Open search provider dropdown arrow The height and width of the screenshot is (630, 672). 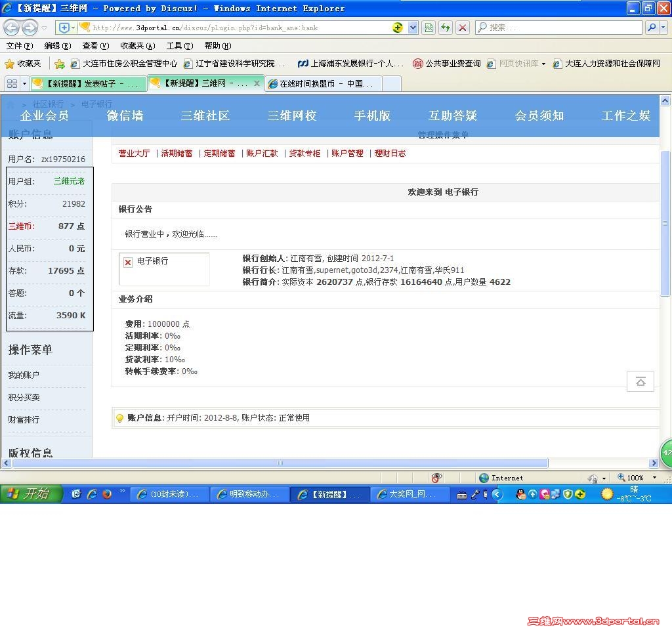(x=663, y=28)
